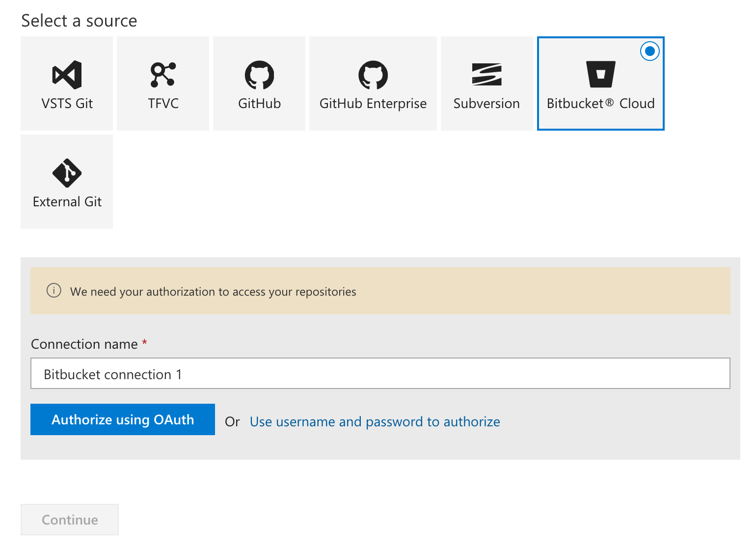Pick the GitHub octocat icon
Screen dimensions: 756x554
[259, 75]
